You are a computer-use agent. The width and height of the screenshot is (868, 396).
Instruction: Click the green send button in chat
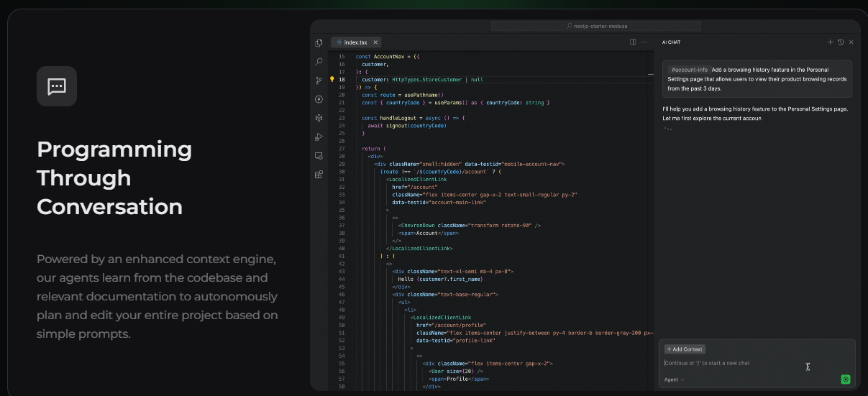(846, 379)
